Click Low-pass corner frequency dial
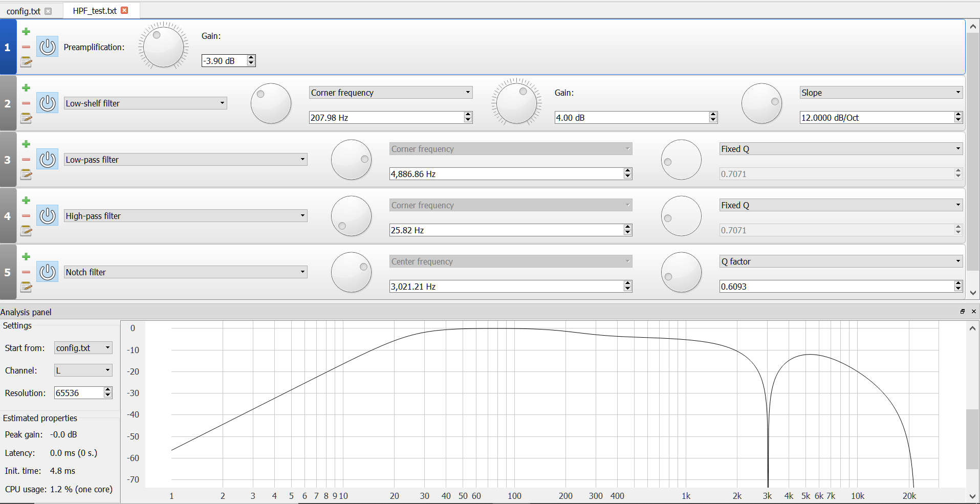Screen dimensions: 980x504 (351, 160)
